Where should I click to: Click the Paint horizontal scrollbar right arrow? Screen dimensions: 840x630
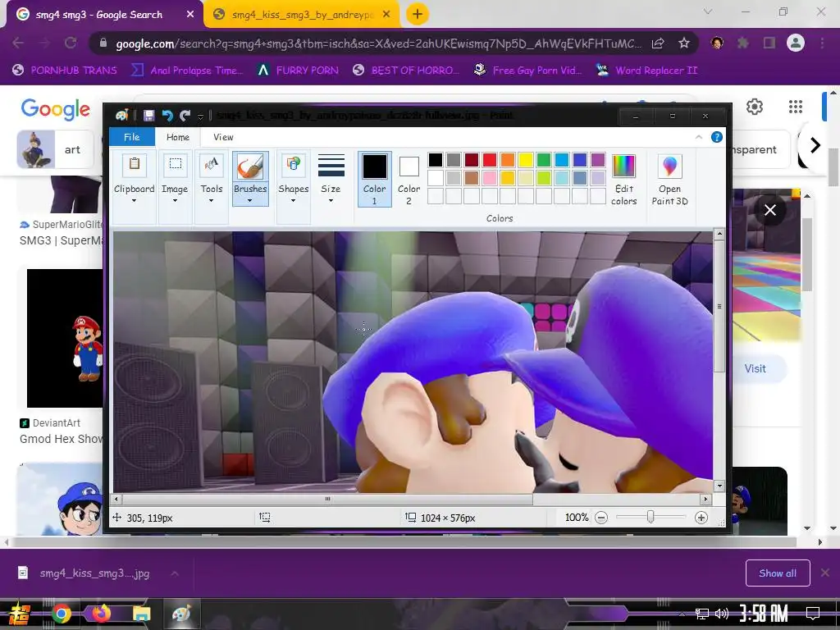tap(706, 499)
